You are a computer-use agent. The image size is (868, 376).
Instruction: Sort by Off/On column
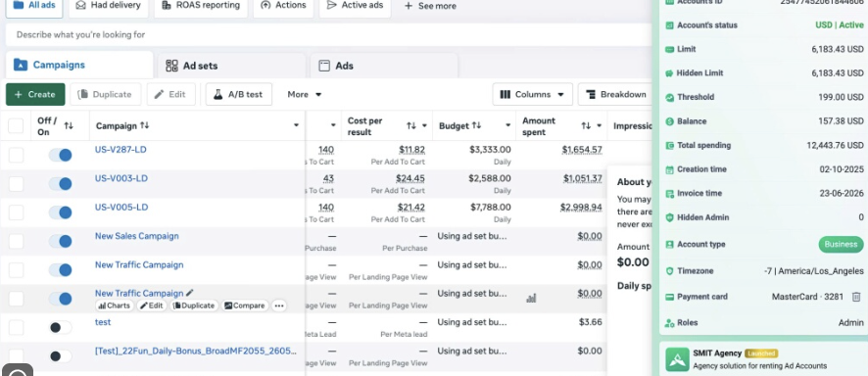(x=69, y=125)
